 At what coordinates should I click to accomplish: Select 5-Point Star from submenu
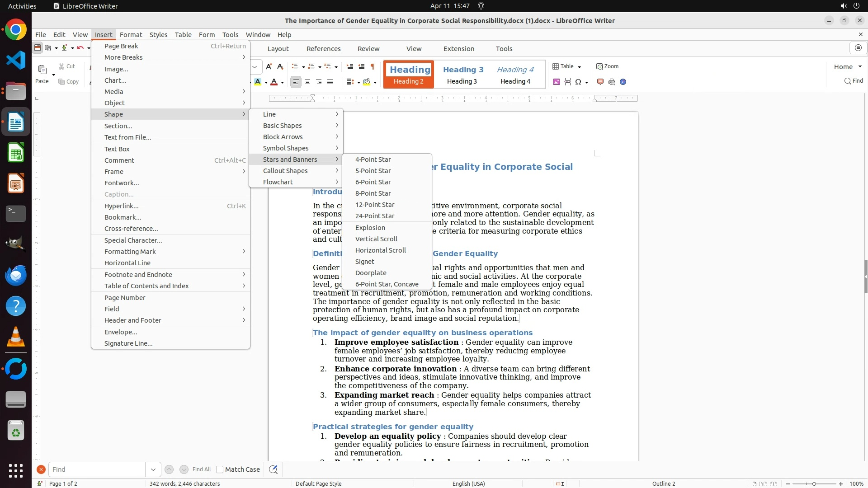pyautogui.click(x=373, y=171)
